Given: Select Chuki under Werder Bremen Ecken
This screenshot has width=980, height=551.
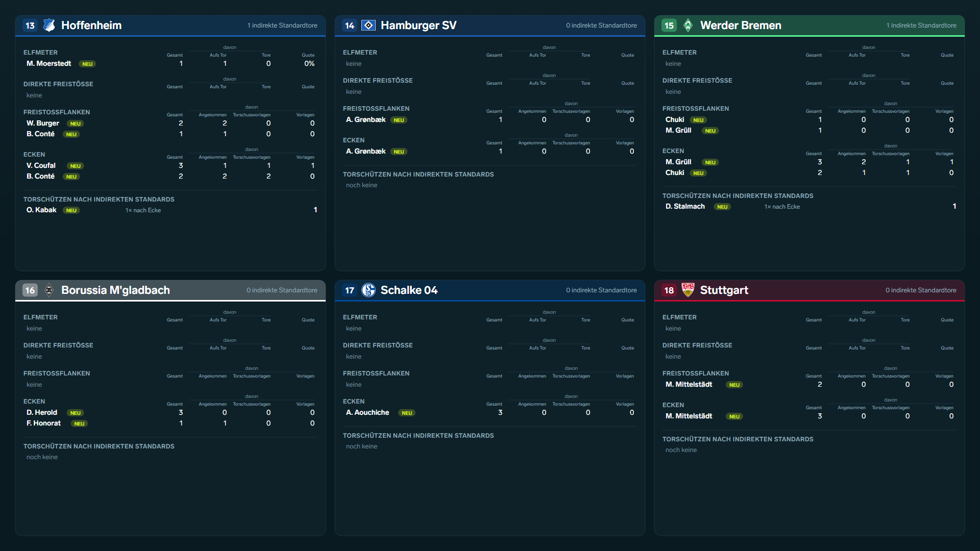Looking at the screenshot, I should (x=675, y=173).
